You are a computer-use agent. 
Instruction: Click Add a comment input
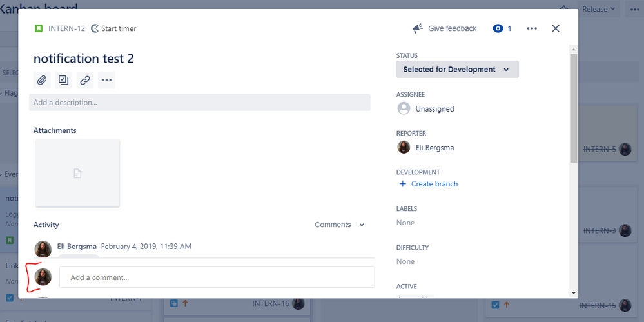pos(217,277)
